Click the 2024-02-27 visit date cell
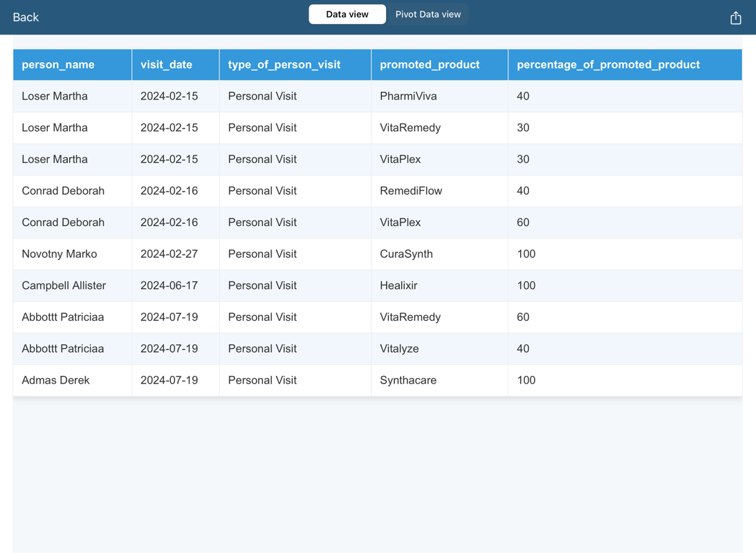The width and height of the screenshot is (756, 553). tap(169, 254)
